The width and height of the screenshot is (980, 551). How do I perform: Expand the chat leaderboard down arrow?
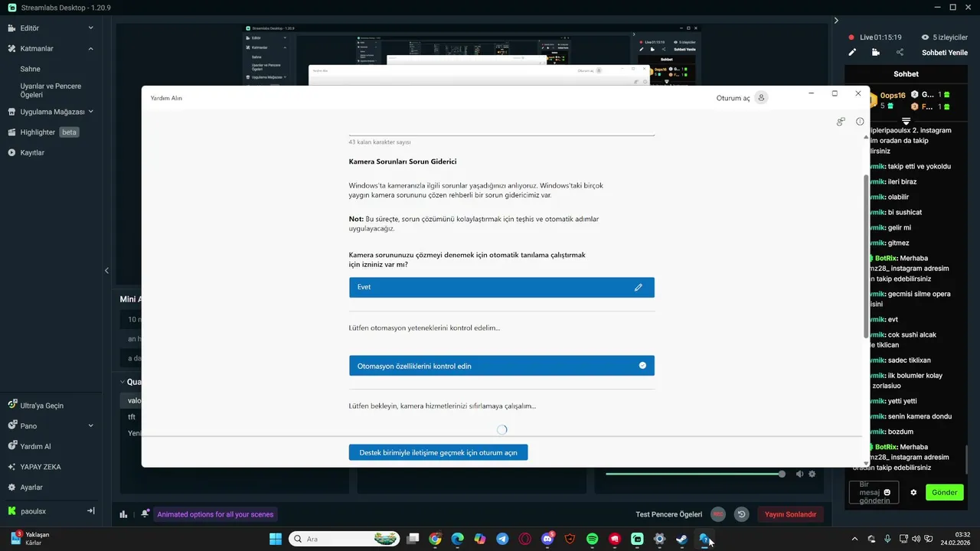coord(906,122)
